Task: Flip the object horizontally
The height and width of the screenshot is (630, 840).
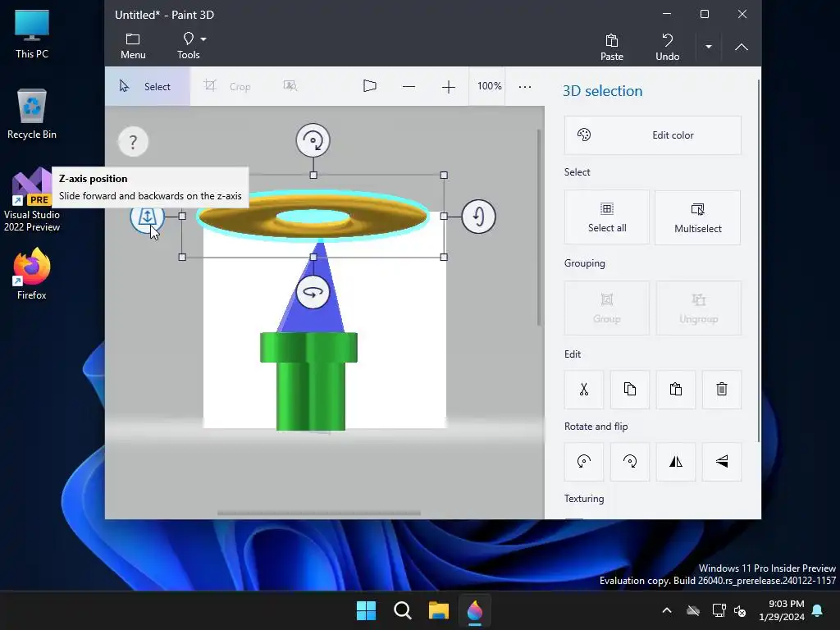Action: (x=676, y=462)
